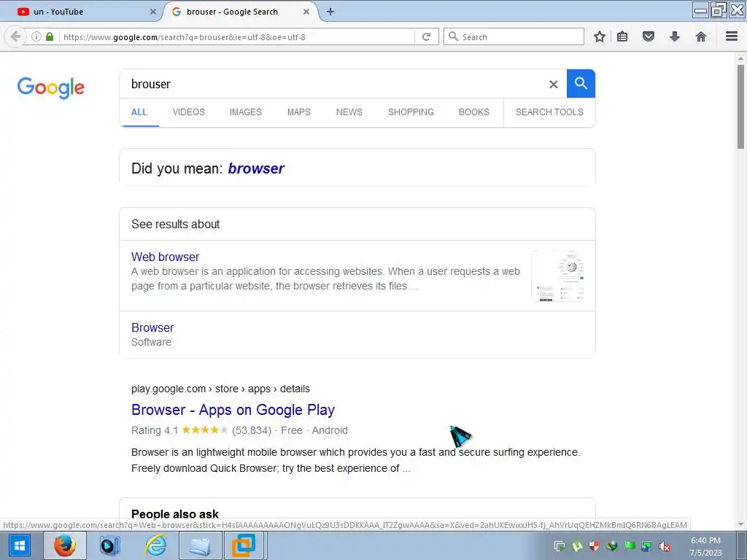Close the 'brouser - Google Search' tab

point(306,12)
